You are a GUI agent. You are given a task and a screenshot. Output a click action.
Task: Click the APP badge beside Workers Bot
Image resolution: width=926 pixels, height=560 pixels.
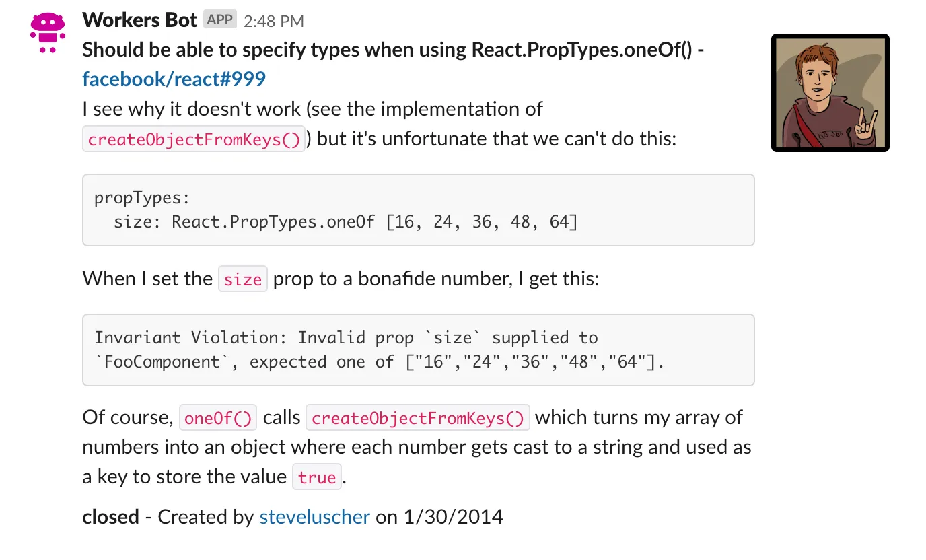(x=219, y=20)
